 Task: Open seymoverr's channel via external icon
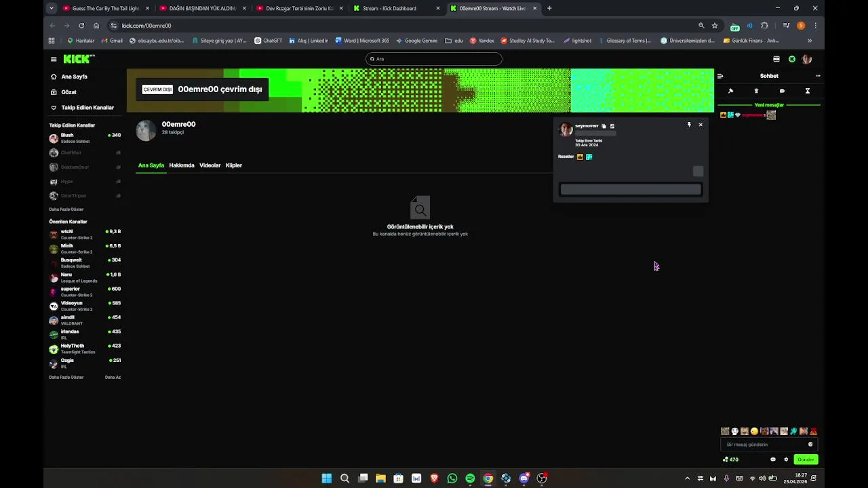tap(612, 126)
